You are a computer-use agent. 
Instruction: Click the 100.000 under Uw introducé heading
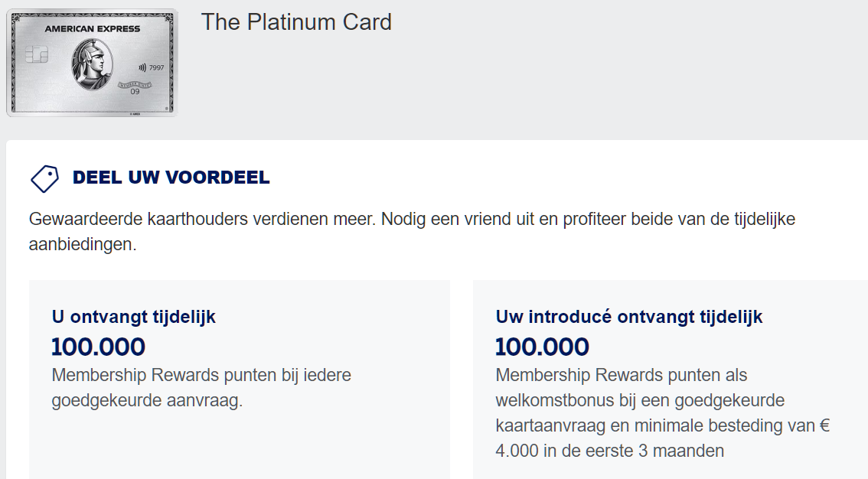coord(542,347)
